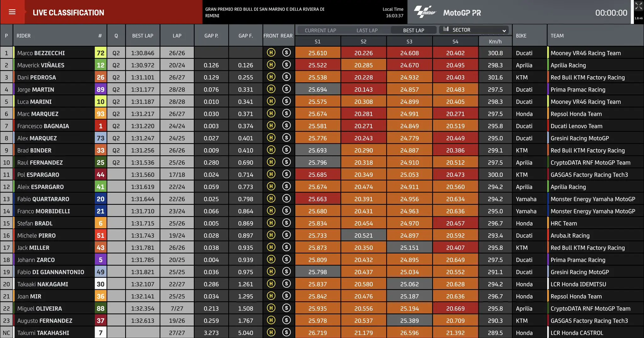Click the Km/h column header

[x=495, y=42]
